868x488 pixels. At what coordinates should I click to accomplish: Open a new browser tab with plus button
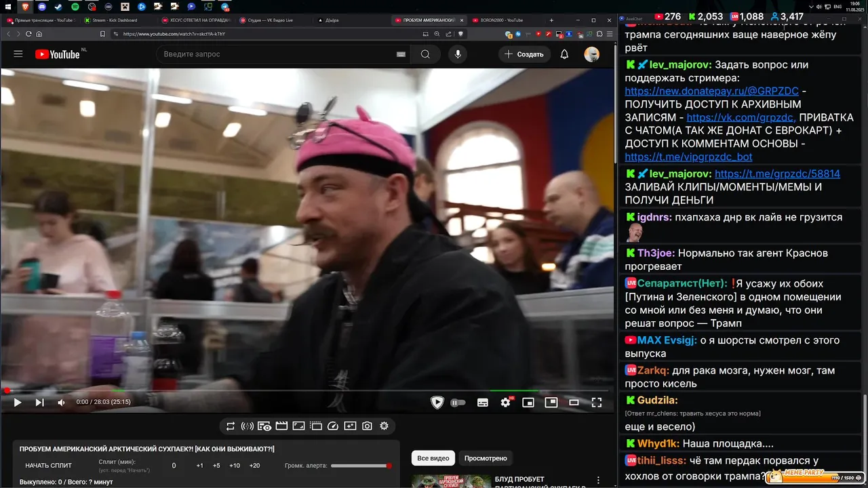(551, 20)
